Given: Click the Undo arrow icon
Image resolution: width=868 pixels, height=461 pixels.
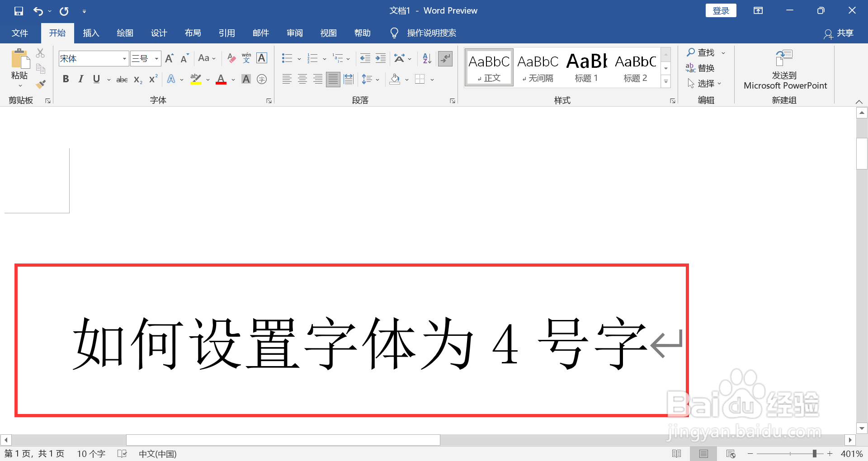Looking at the screenshot, I should point(38,11).
